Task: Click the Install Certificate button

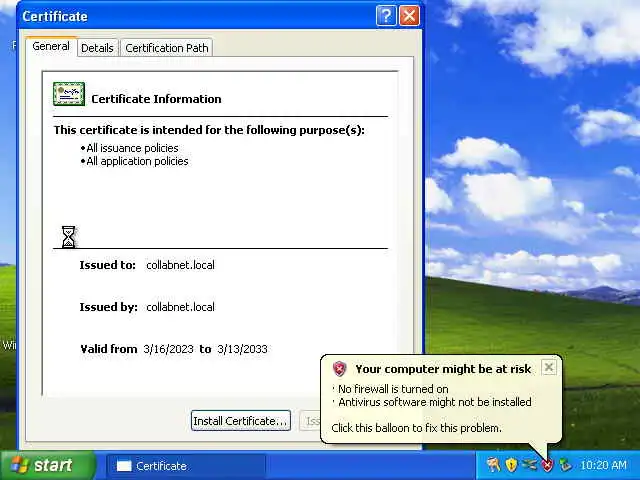Action: pyautogui.click(x=241, y=421)
